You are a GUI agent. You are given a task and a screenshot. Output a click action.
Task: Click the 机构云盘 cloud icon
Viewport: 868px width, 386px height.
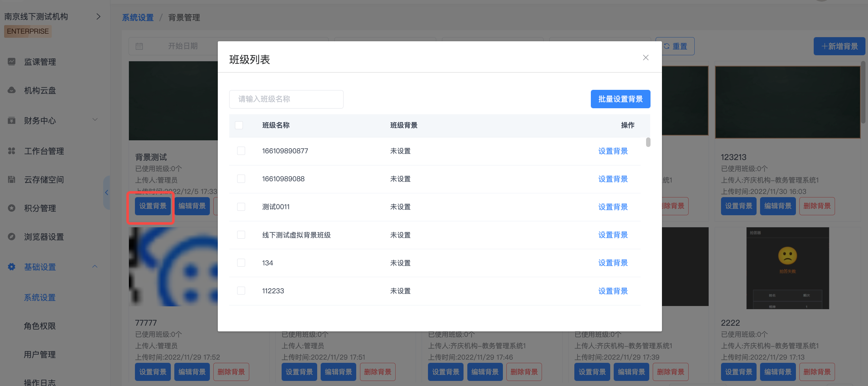11,90
